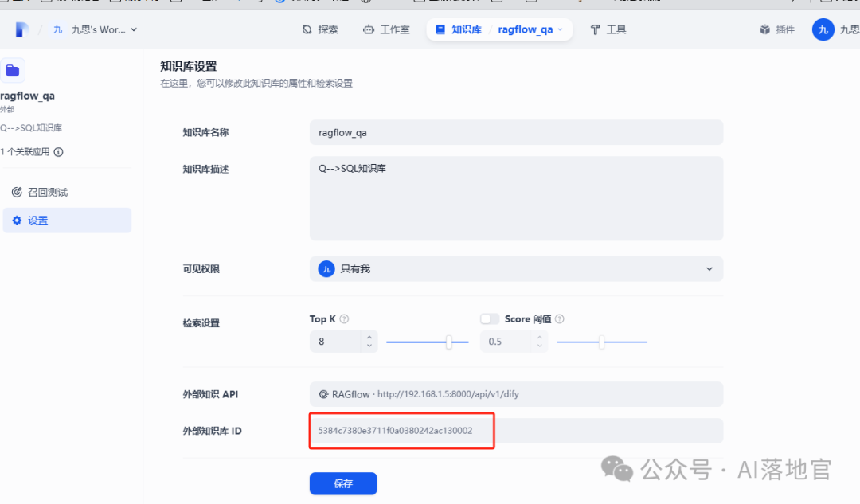Click the 工作室 robot icon

coord(369,29)
